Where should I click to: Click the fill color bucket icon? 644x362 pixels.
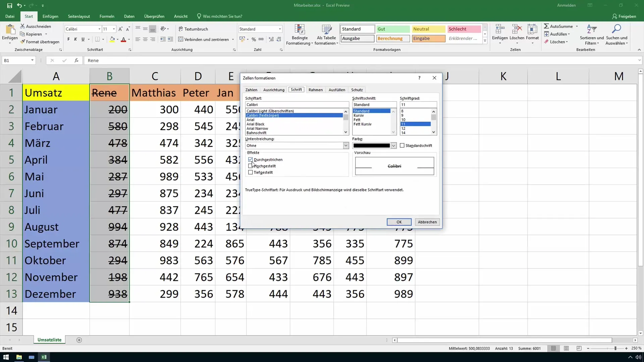[112, 39]
